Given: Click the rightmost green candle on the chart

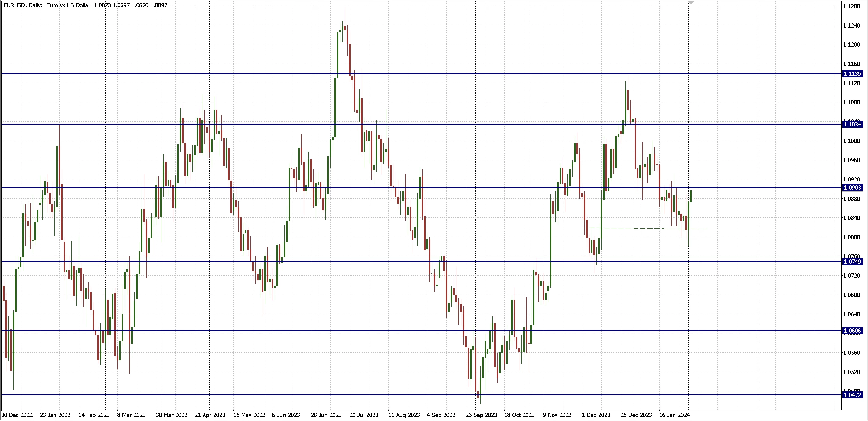Looking at the screenshot, I should pyautogui.click(x=691, y=197).
